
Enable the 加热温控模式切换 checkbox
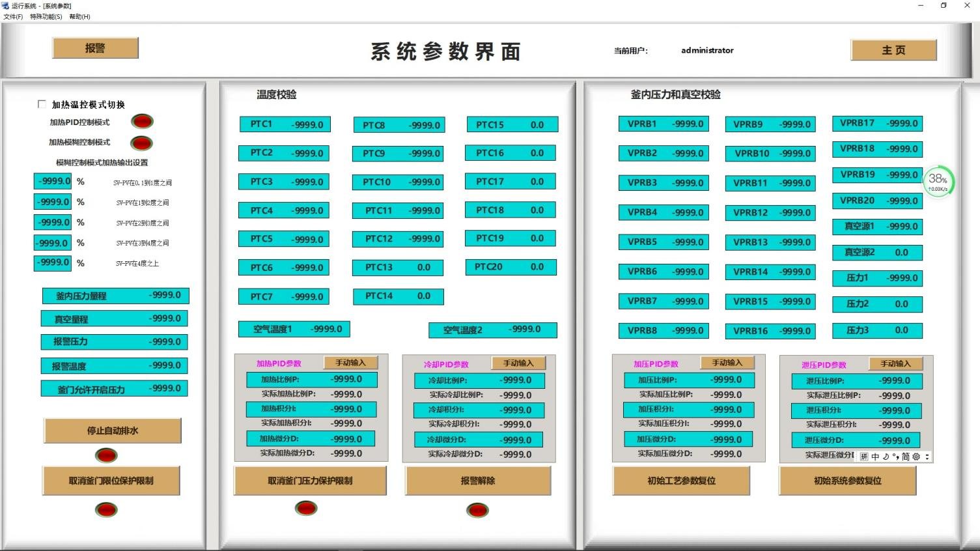tap(40, 103)
